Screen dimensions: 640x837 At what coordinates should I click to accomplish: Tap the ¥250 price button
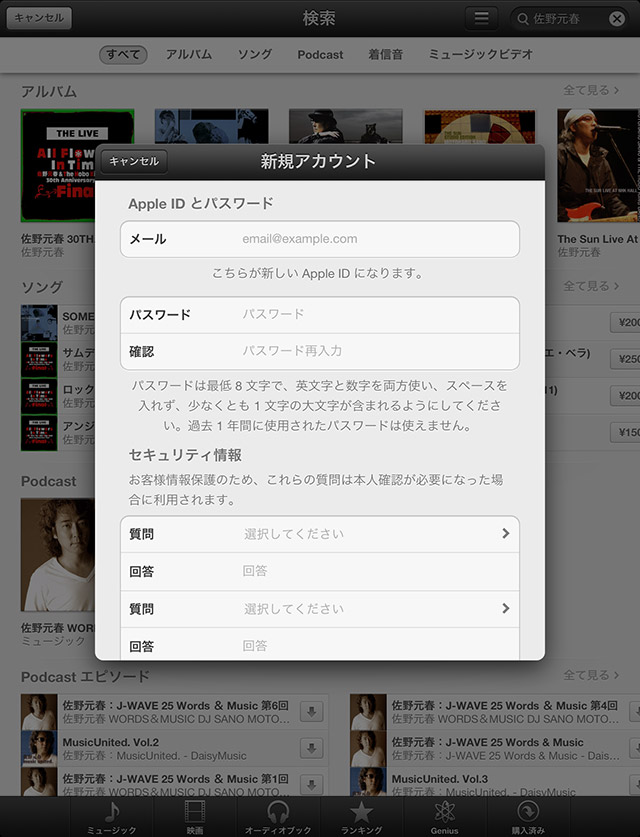[x=626, y=359]
